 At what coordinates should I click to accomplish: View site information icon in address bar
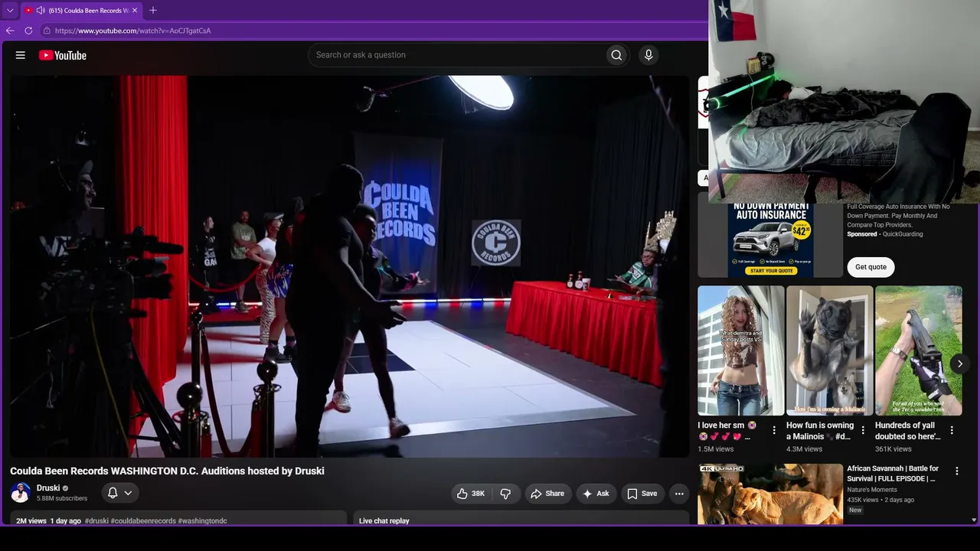click(x=47, y=31)
